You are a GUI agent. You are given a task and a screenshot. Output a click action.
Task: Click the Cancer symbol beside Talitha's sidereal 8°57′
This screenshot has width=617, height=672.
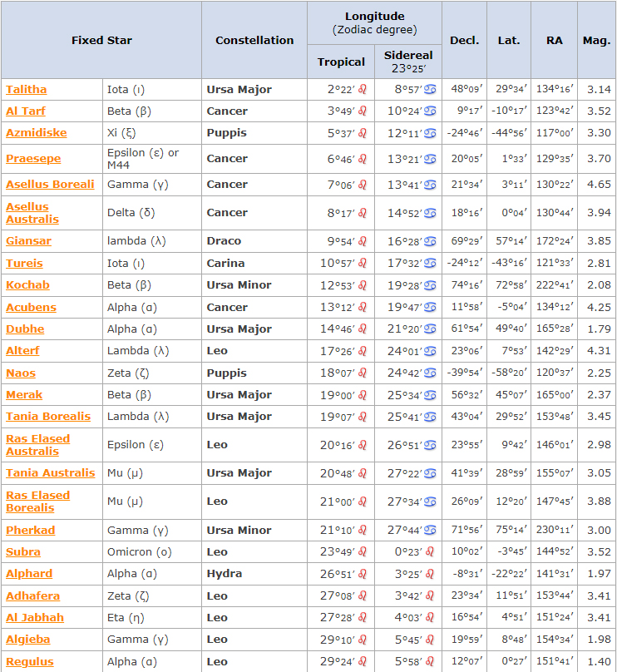click(430, 90)
